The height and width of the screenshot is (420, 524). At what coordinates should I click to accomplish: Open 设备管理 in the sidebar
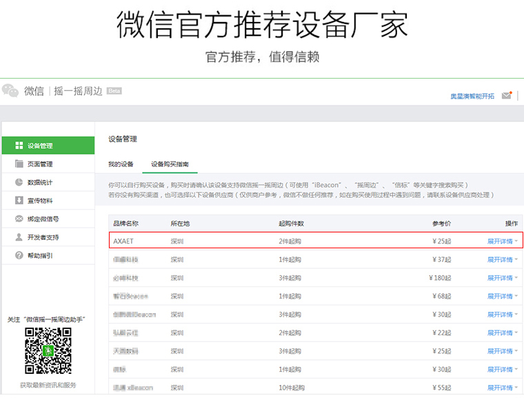point(48,146)
